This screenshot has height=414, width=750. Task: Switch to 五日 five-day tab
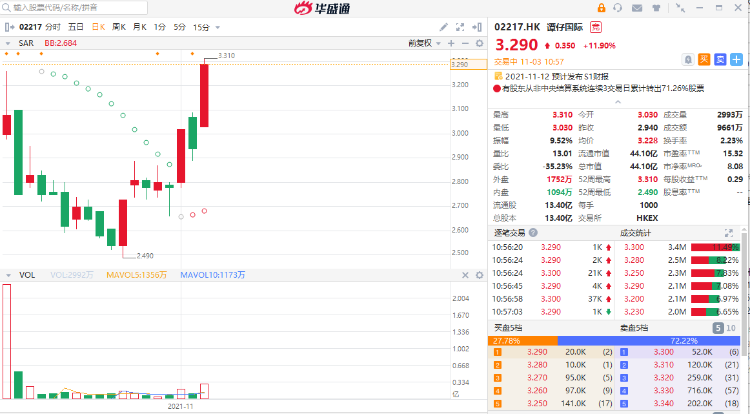(76, 27)
